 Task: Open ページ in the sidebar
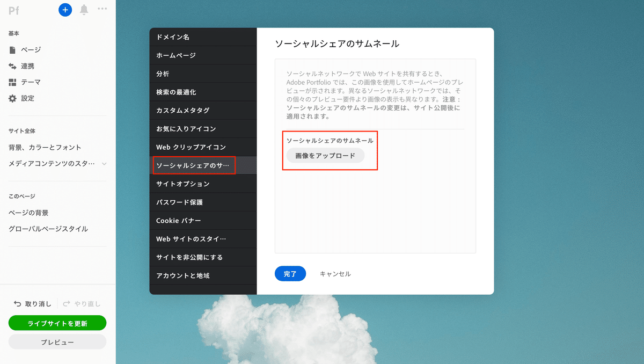(31, 50)
